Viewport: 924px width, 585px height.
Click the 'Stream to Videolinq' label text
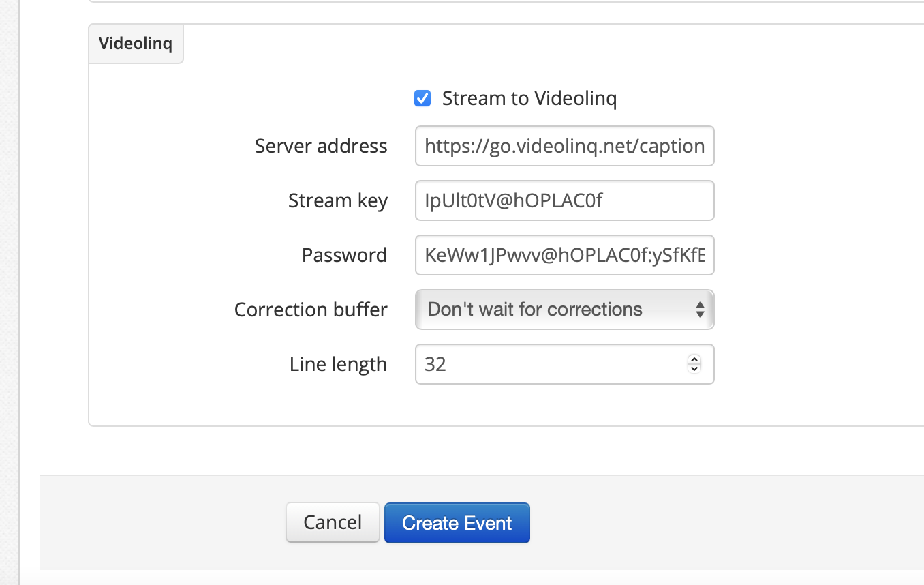click(x=529, y=99)
